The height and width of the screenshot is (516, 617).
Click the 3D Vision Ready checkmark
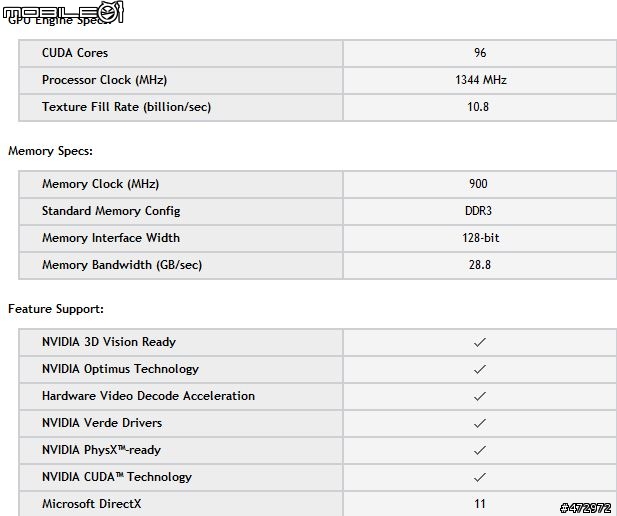tap(480, 342)
